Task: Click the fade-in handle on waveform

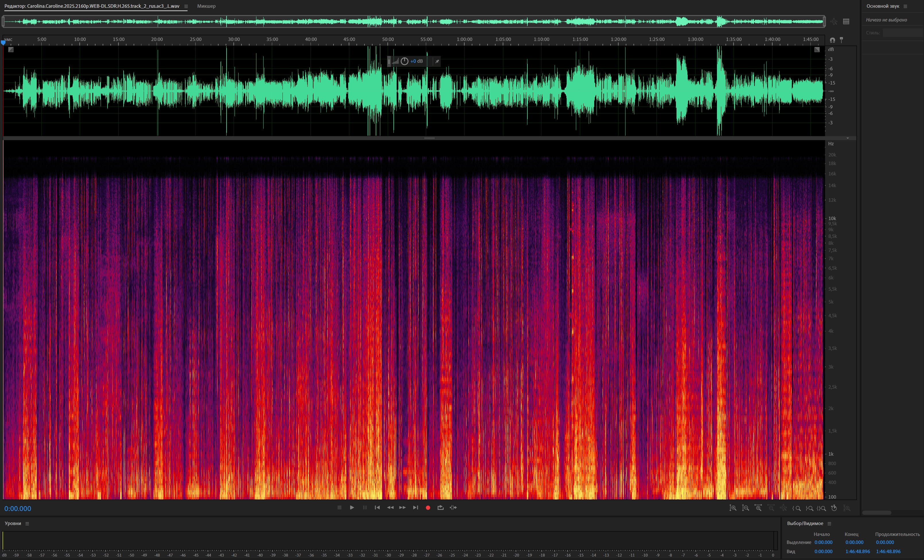Action: pyautogui.click(x=11, y=50)
